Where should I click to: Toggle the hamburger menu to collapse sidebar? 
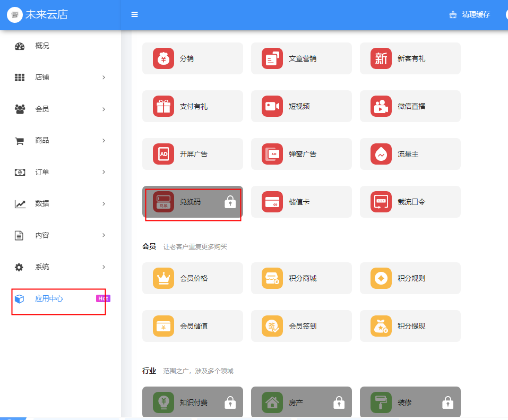pos(135,15)
